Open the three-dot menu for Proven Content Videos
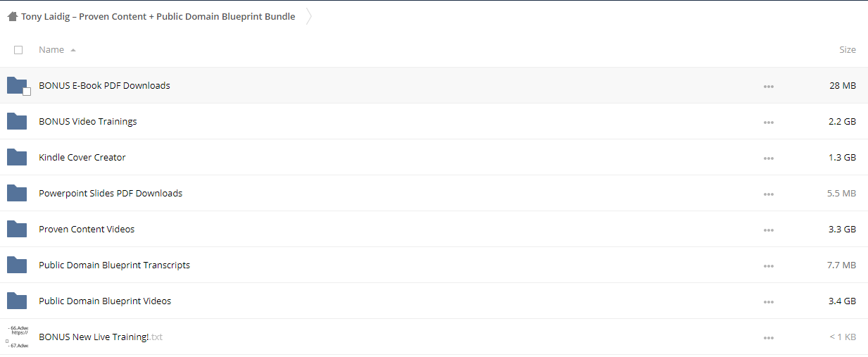The height and width of the screenshot is (357, 868). [x=768, y=230]
